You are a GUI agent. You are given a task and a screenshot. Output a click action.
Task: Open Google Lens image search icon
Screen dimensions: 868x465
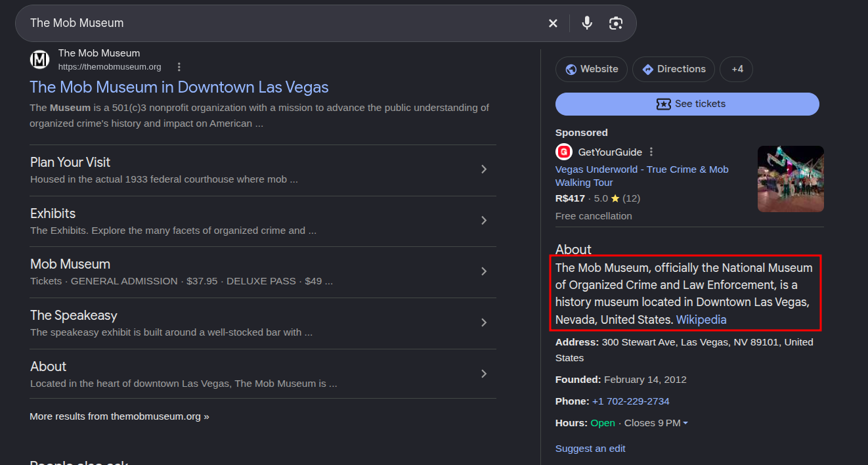616,23
